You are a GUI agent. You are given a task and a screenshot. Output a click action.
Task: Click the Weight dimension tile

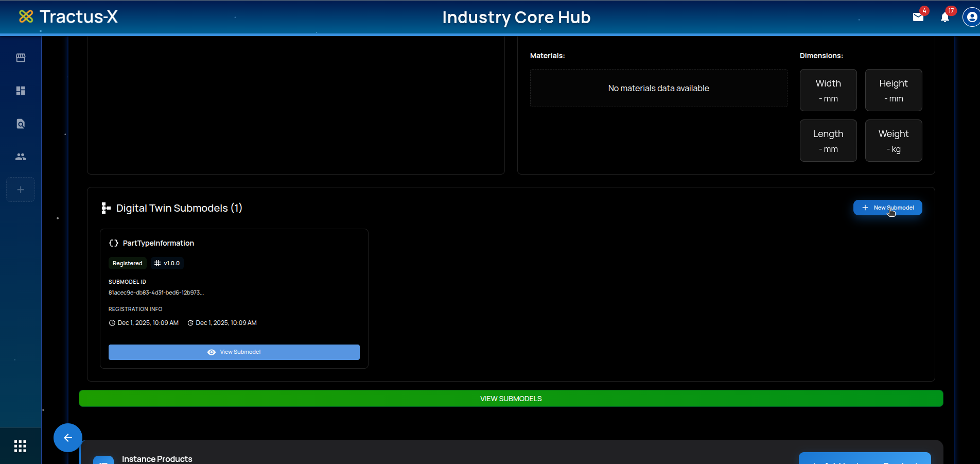click(x=893, y=141)
